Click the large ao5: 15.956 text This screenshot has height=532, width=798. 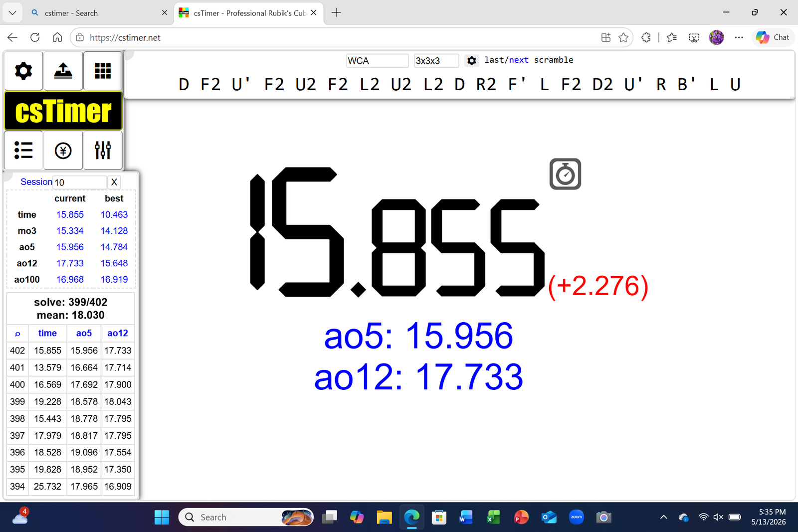tap(418, 336)
